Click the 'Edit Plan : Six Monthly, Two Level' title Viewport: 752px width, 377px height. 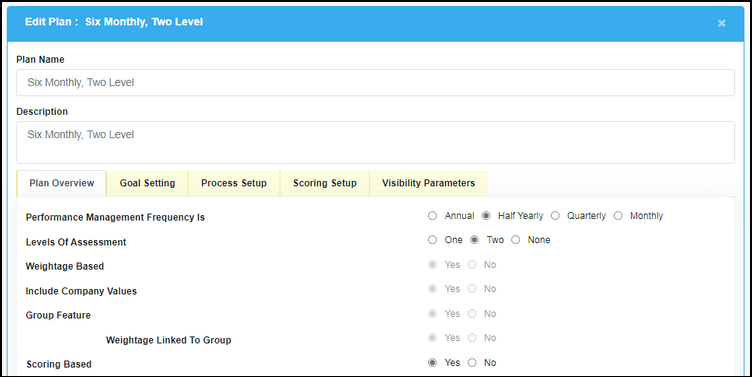(114, 22)
